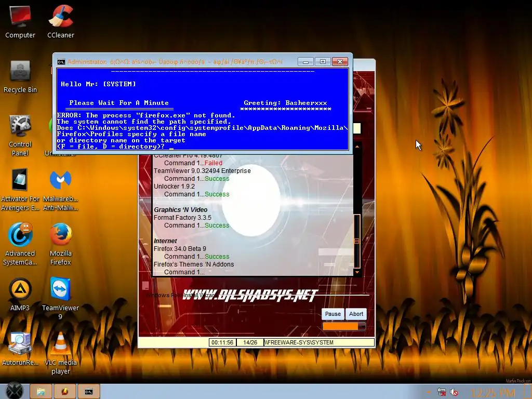Open the Computer desktop icon
The height and width of the screenshot is (399, 532).
click(20, 21)
